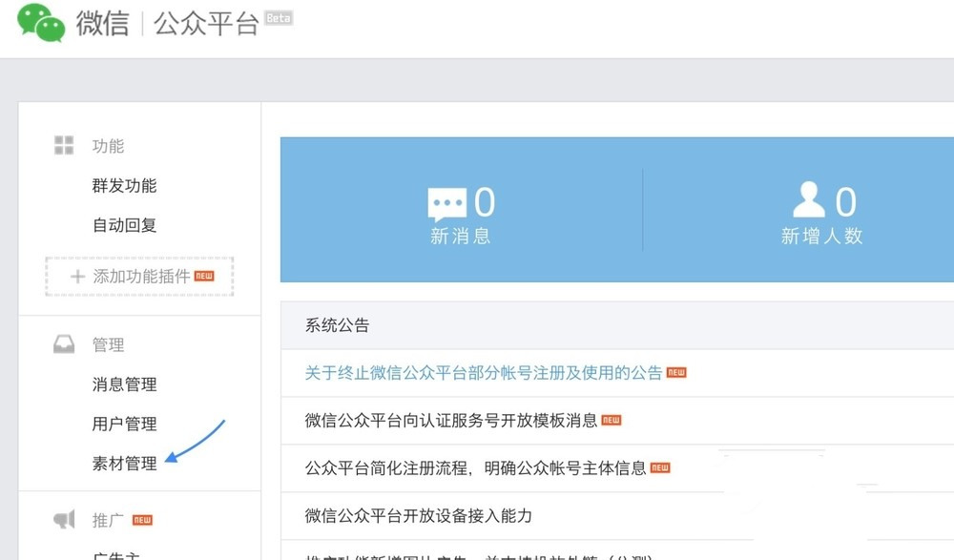The width and height of the screenshot is (954, 560).
Task: Click the new followers person icon
Action: tap(809, 200)
